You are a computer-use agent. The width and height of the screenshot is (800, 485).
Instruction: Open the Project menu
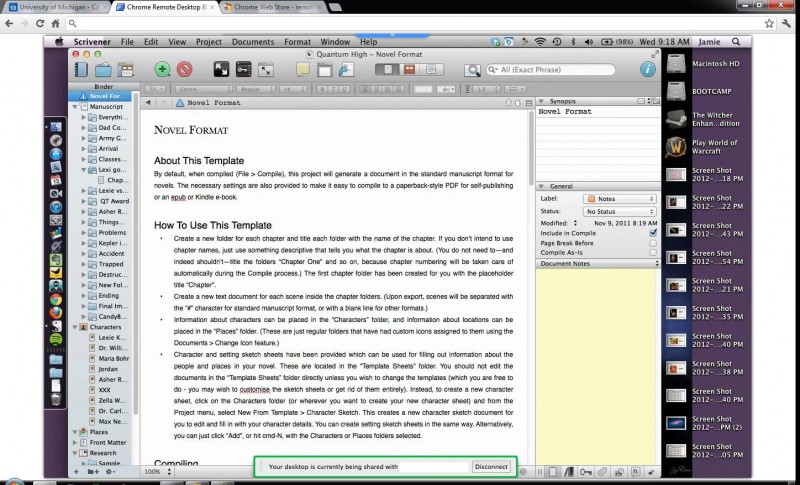tap(209, 42)
